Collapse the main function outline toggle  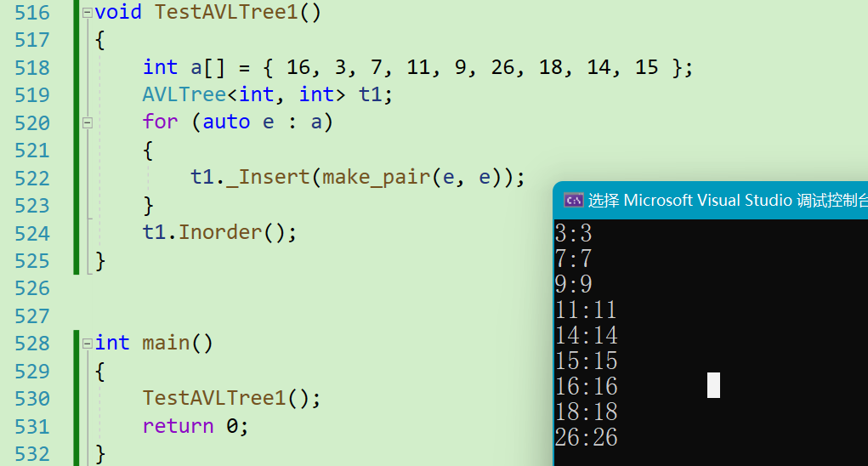pos(88,344)
